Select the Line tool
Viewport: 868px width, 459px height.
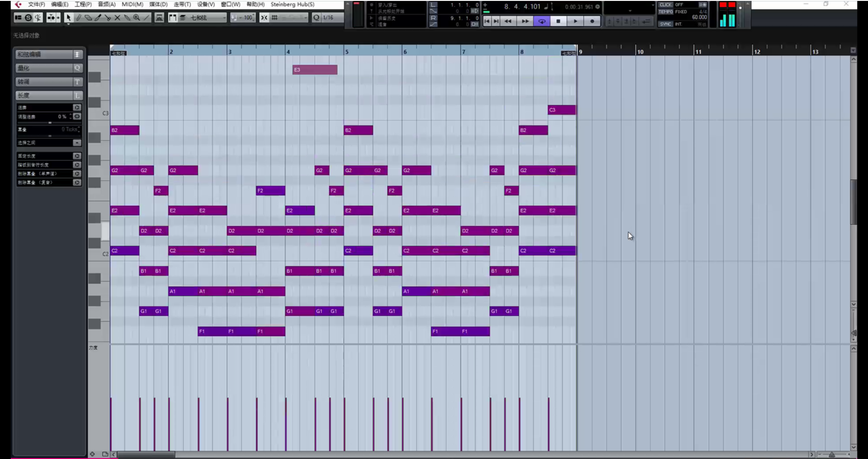tap(146, 18)
